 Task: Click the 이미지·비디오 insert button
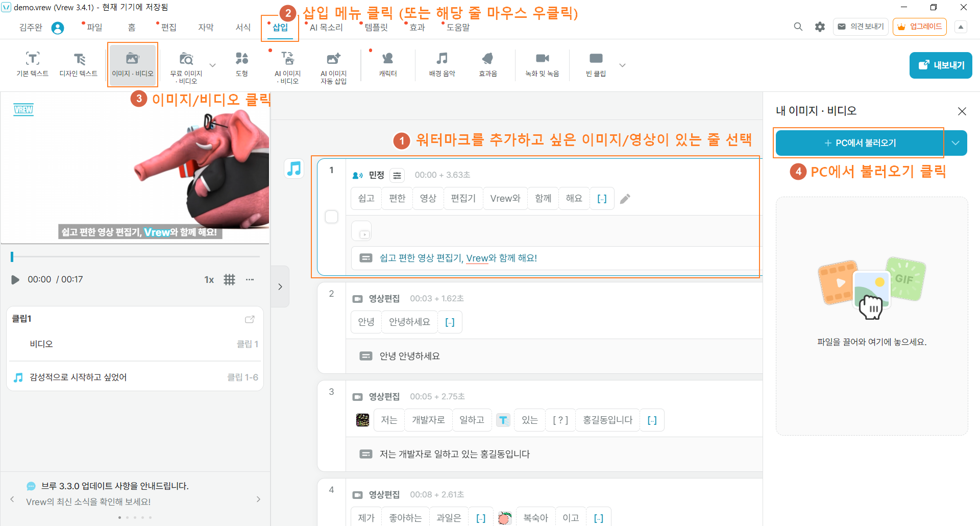[133, 64]
